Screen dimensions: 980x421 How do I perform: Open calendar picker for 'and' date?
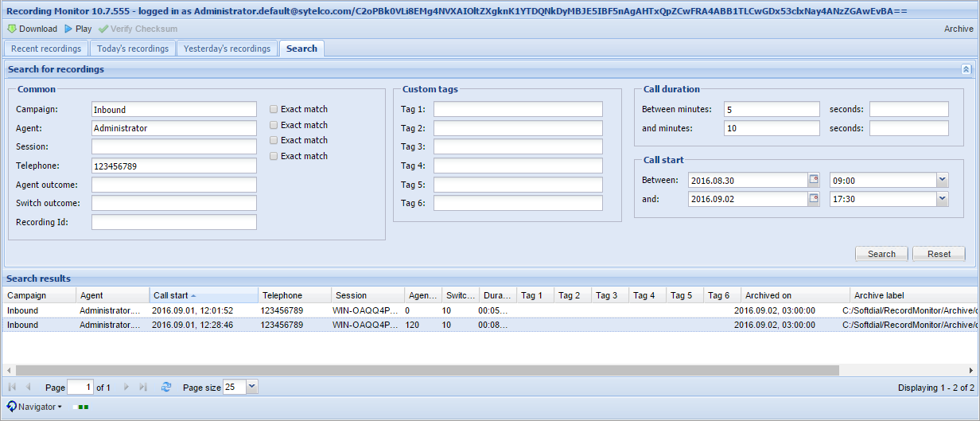tap(814, 199)
